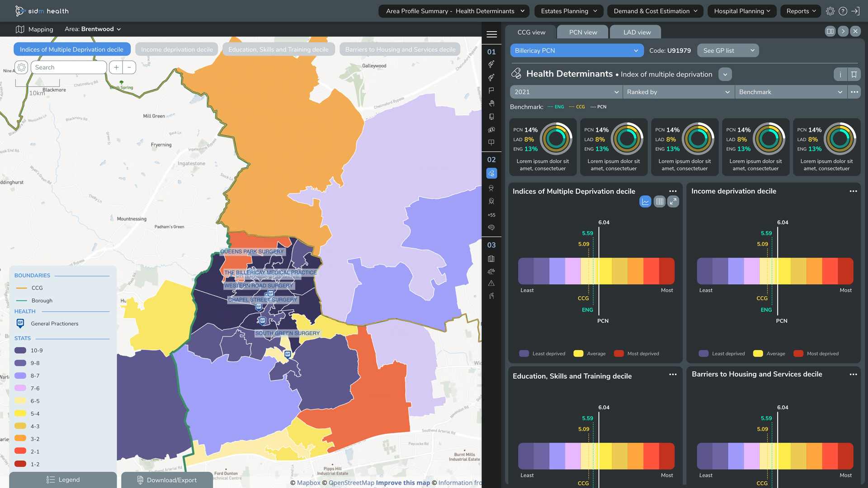Open the hamburger menu in the sidebar

click(x=491, y=34)
